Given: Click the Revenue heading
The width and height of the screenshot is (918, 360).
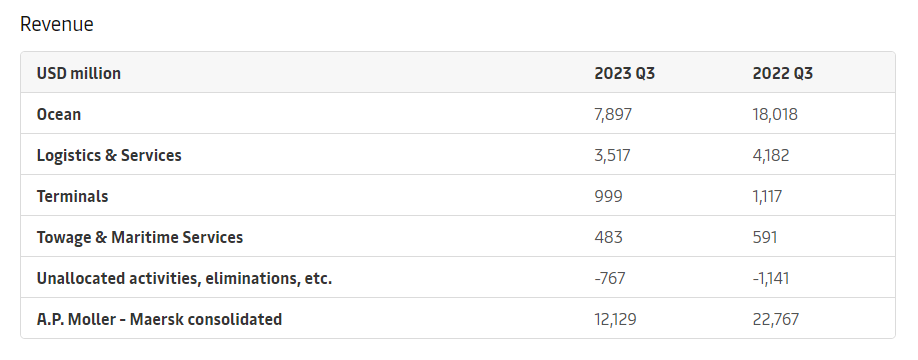Looking at the screenshot, I should click(57, 25).
